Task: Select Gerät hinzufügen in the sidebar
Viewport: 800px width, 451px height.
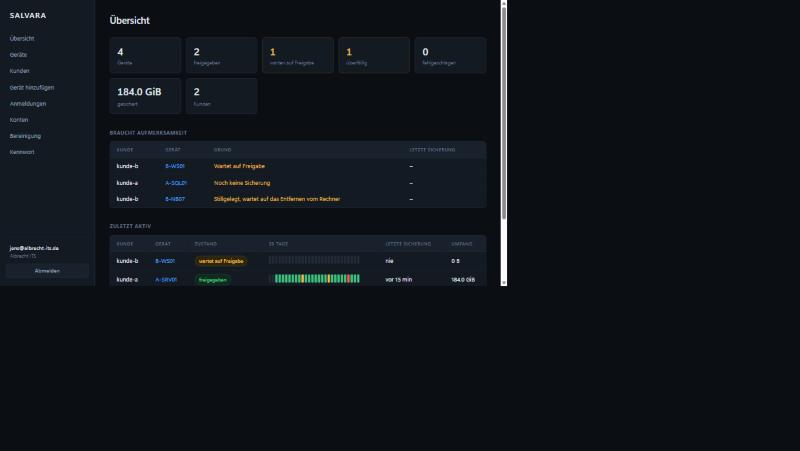Action: coord(32,87)
